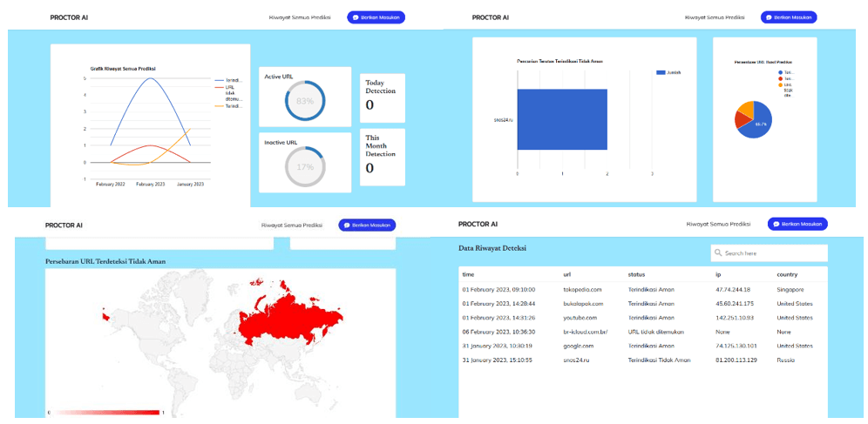Click the red gradient scale below the map

pos(105,411)
